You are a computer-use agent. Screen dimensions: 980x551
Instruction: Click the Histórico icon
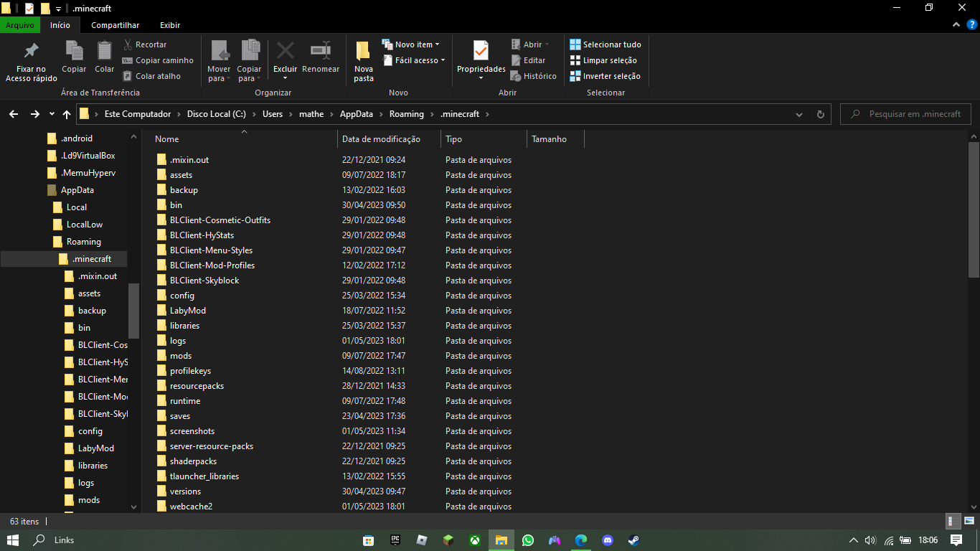click(516, 76)
